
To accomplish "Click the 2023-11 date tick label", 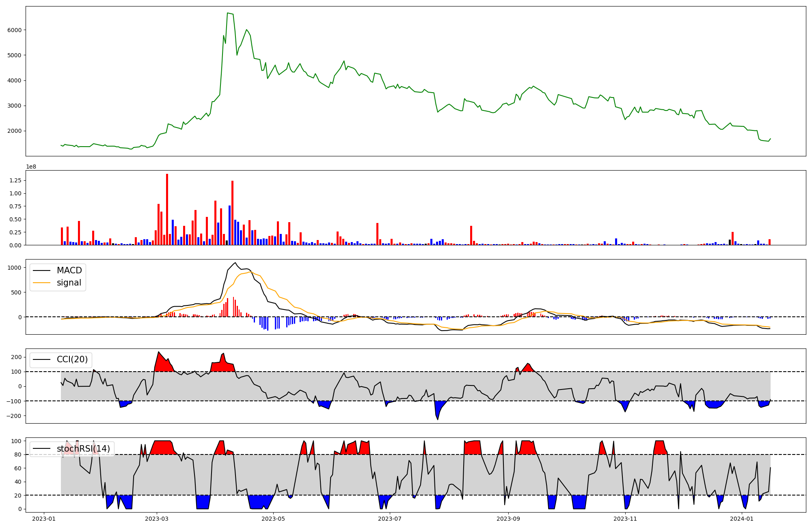I will (x=625, y=519).
